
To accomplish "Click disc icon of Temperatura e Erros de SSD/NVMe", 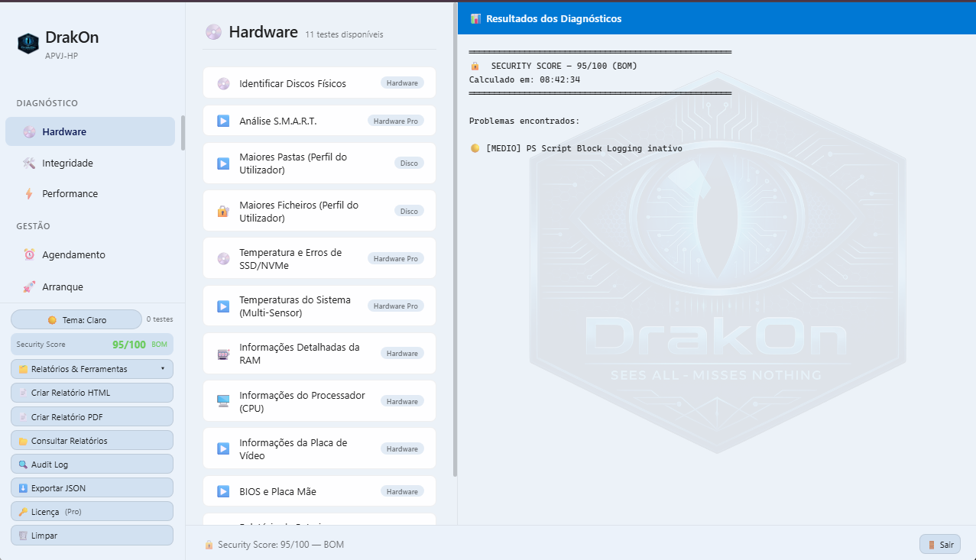I will tap(223, 258).
